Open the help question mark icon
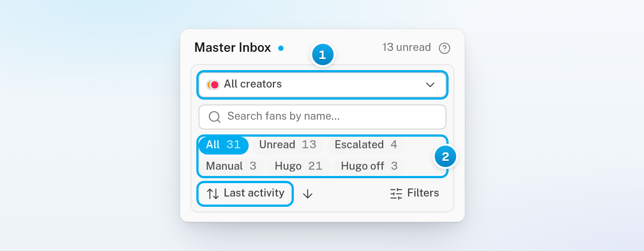This screenshot has width=644, height=251. pos(444,48)
